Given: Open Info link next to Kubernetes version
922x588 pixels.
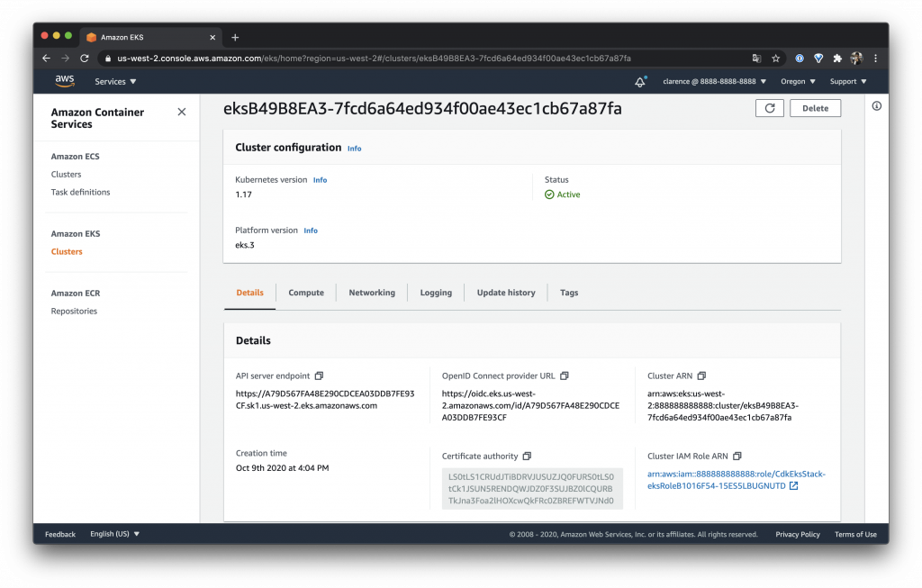Looking at the screenshot, I should point(320,180).
